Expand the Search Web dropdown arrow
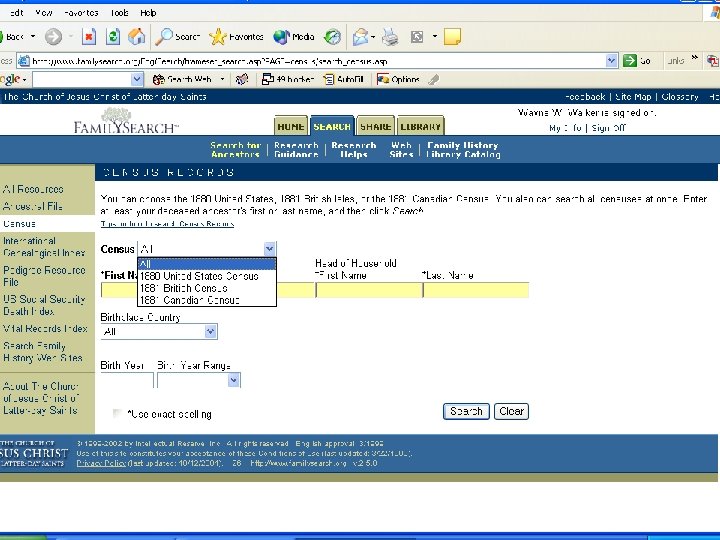 point(222,79)
